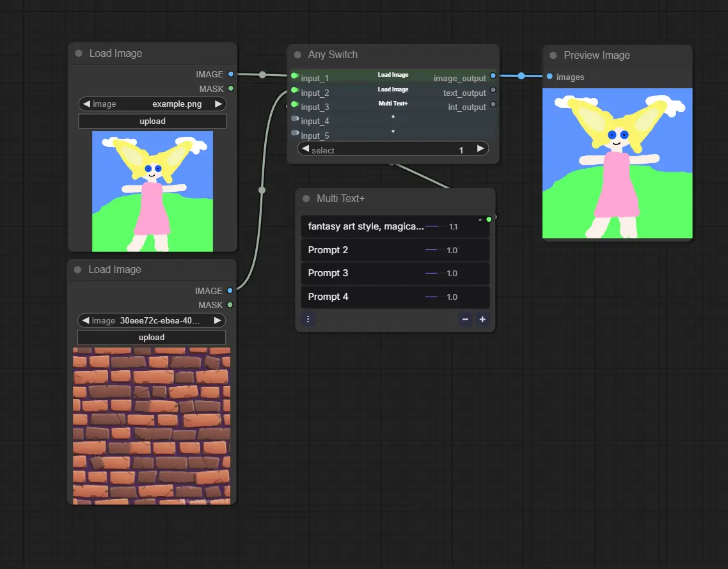This screenshot has width=728, height=569.
Task: Click the brick wall image thumbnail
Action: point(152,425)
